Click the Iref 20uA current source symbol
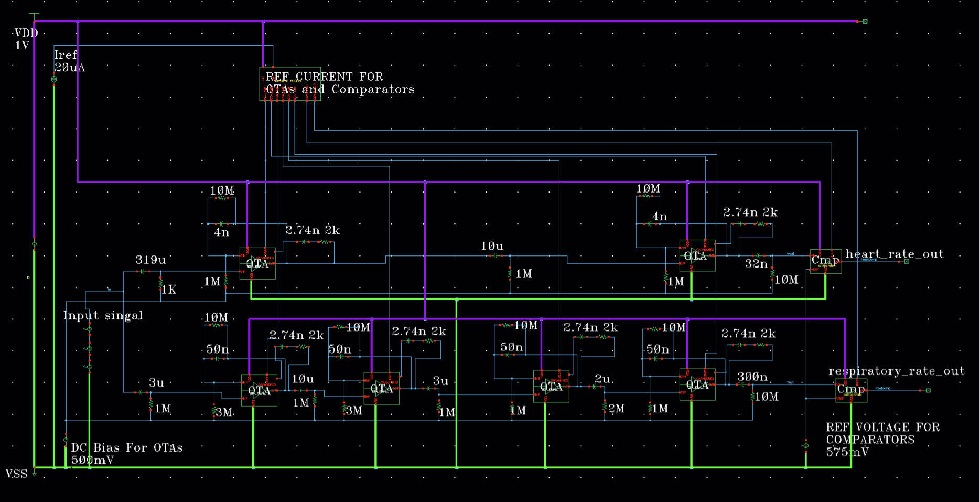980x502 pixels. (x=54, y=79)
